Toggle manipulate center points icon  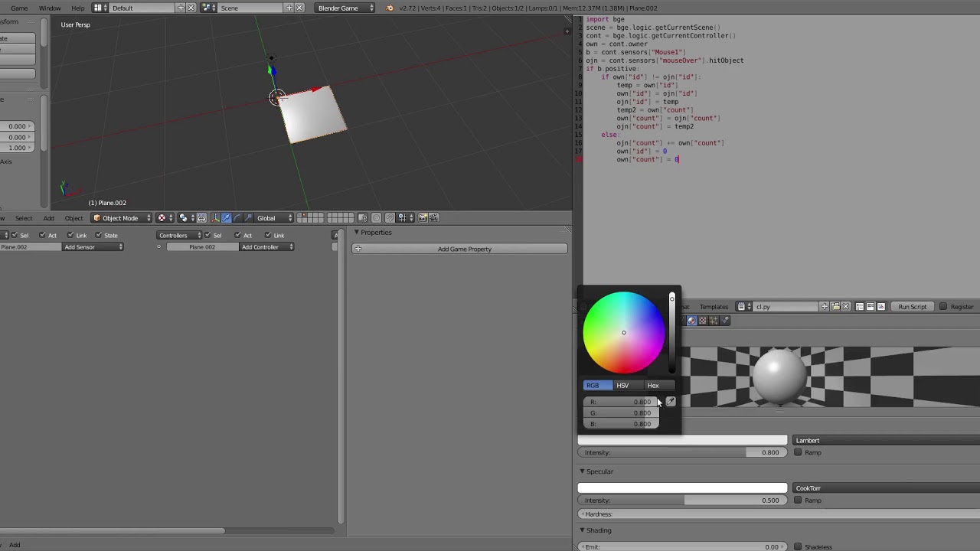(201, 218)
